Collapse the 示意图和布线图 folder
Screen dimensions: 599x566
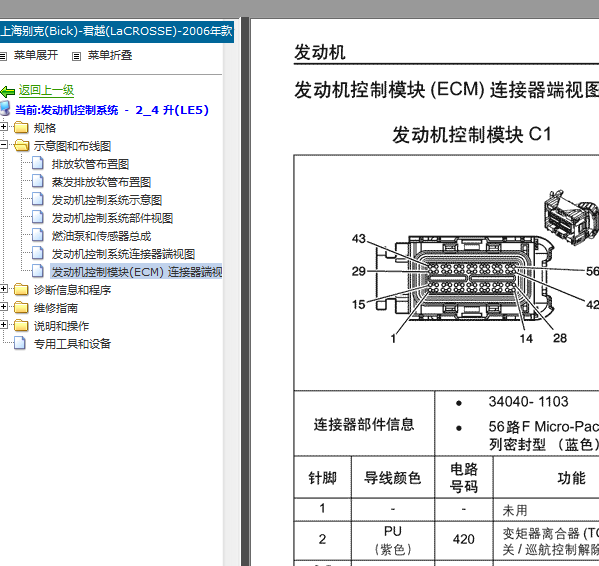[4, 145]
